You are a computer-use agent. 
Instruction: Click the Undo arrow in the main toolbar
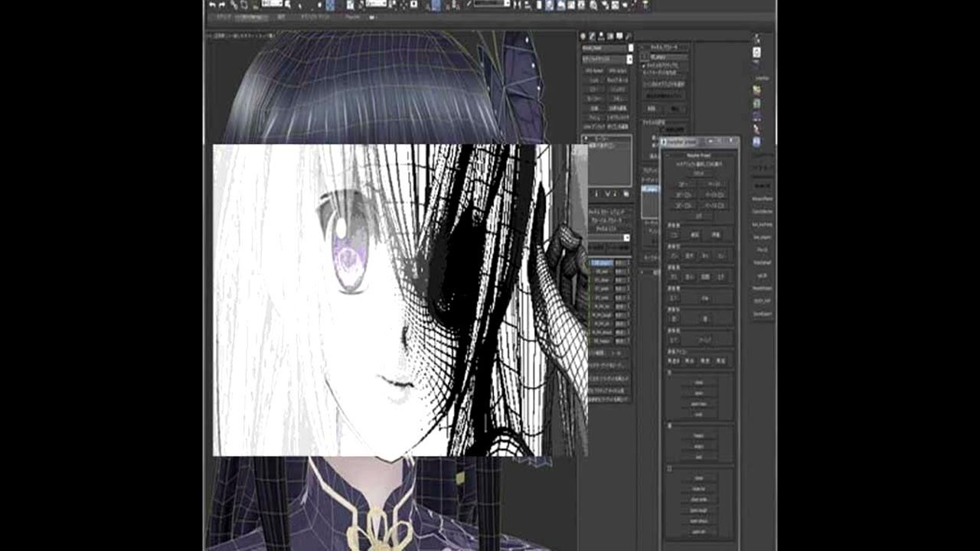(212, 5)
